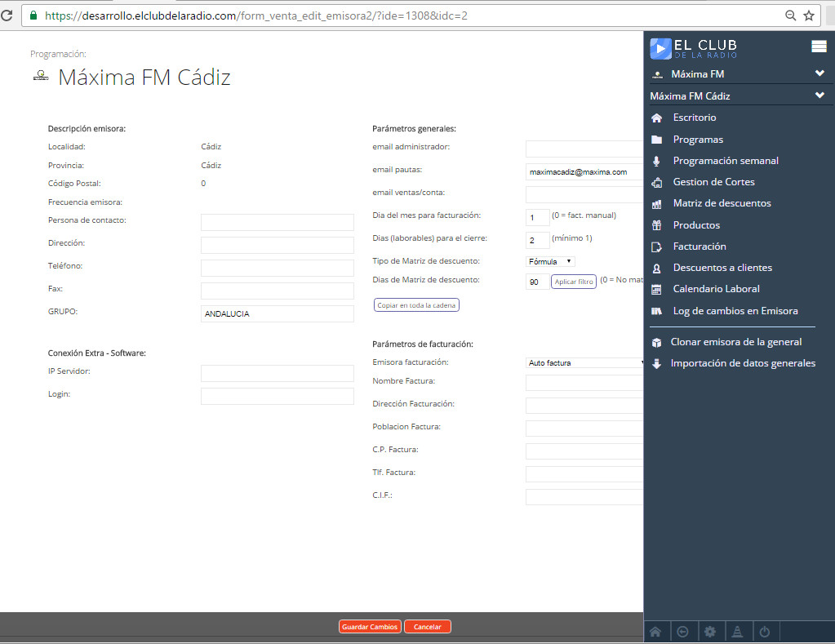Click the Clonar emisora box icon

tap(656, 343)
